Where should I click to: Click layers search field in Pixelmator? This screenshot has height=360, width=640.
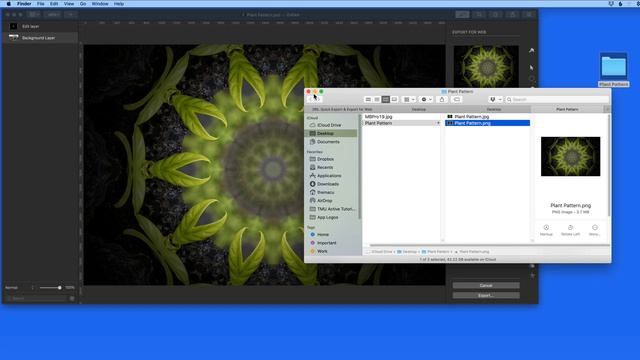pyautogui.click(x=37, y=298)
